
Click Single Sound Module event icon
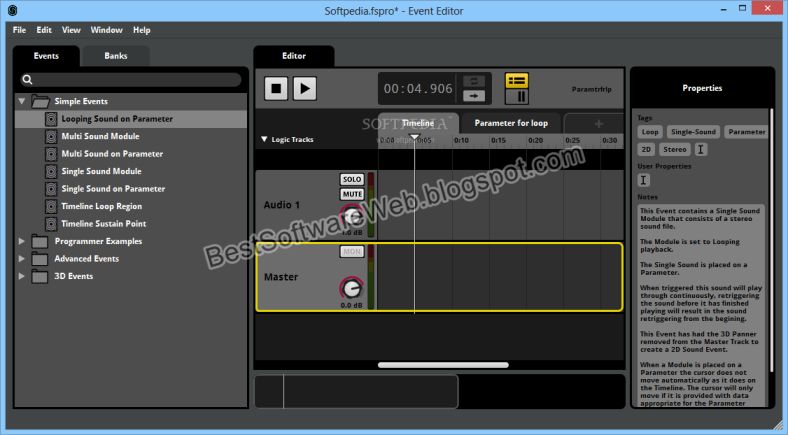tap(51, 171)
